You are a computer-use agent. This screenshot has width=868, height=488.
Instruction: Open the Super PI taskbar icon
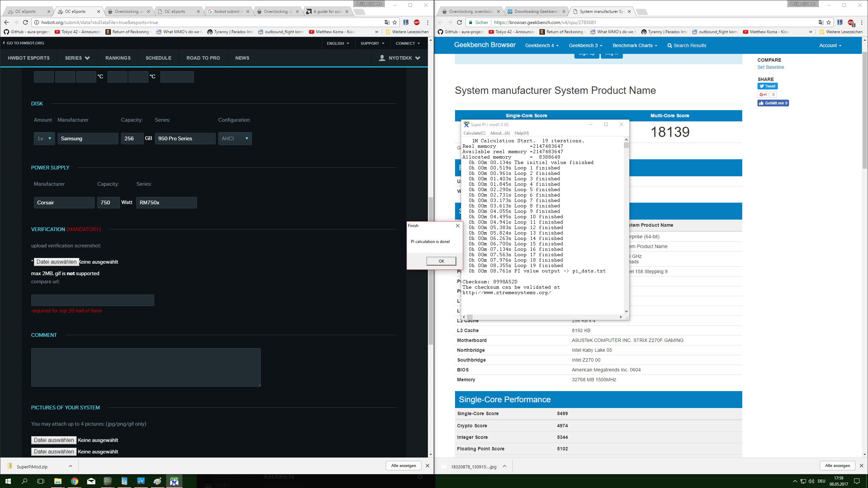pos(174,481)
